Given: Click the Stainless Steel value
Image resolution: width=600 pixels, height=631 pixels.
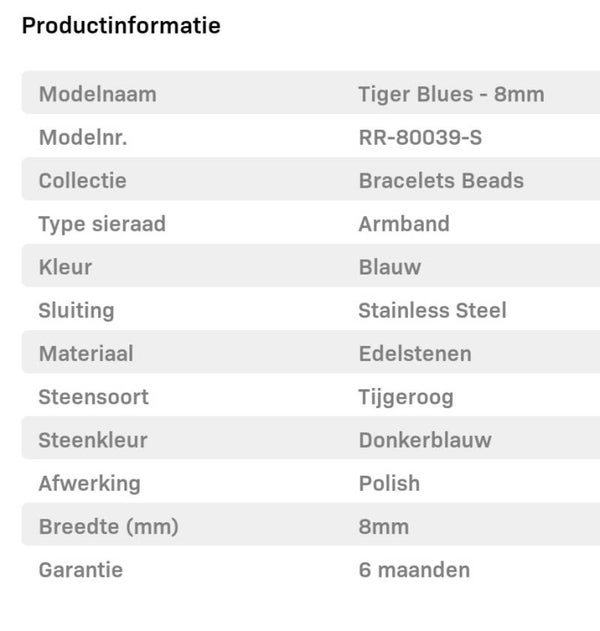Looking at the screenshot, I should [x=432, y=310].
